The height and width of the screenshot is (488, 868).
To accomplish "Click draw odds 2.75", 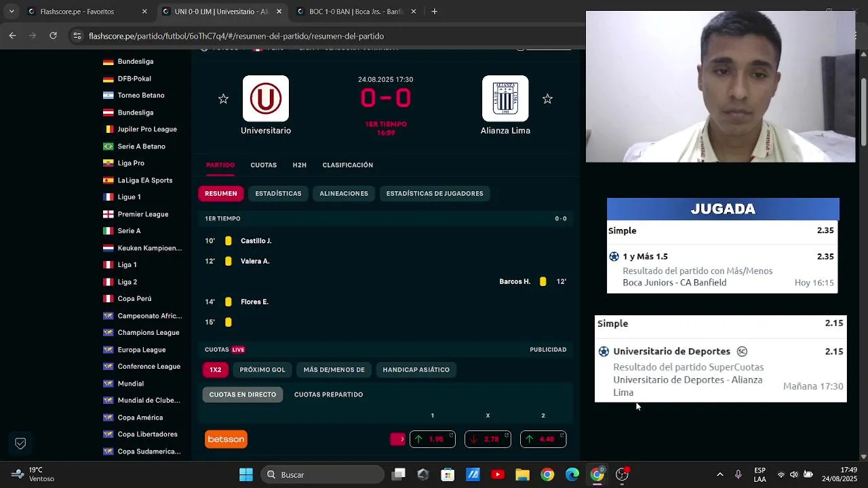I will [488, 439].
